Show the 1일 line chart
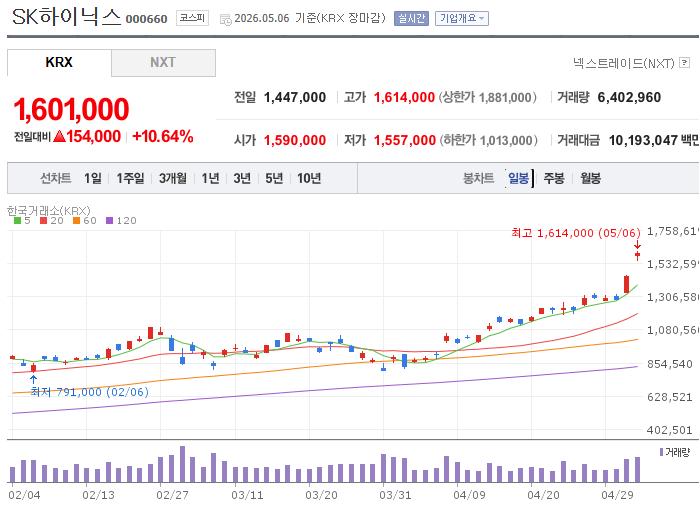Screen dimensions: 699x506 pyautogui.click(x=93, y=178)
